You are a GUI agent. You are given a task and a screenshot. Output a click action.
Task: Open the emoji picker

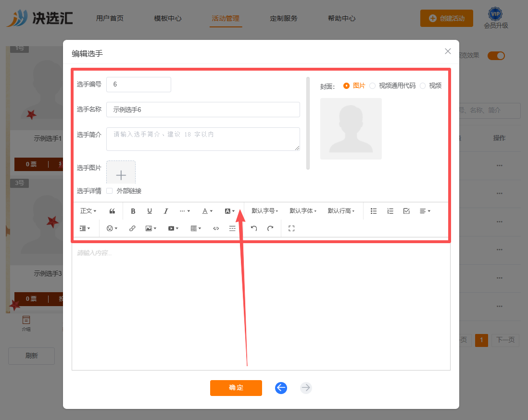point(112,229)
